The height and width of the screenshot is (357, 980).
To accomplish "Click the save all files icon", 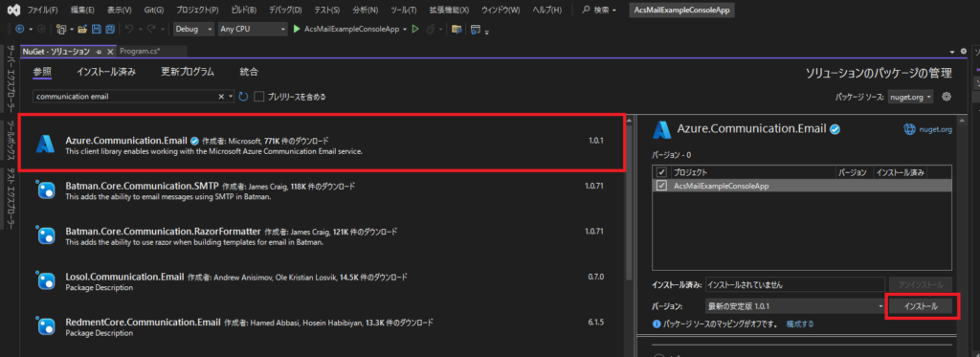I will (x=110, y=30).
